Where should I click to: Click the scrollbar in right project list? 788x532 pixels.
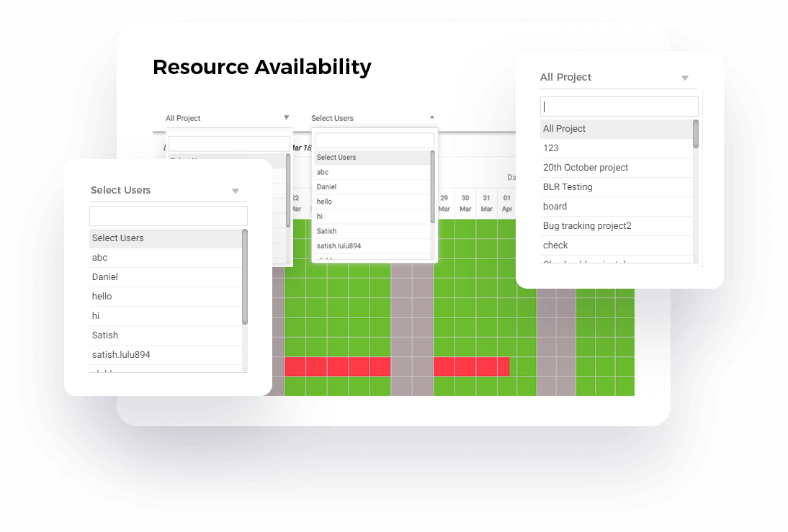[696, 134]
